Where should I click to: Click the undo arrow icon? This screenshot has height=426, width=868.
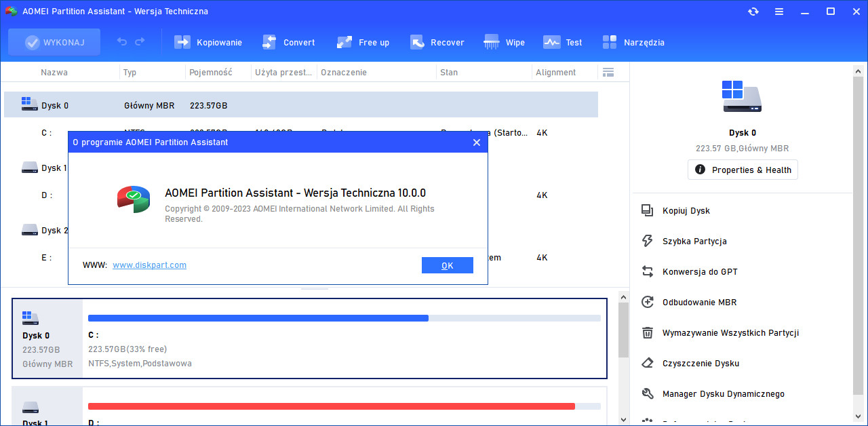[x=122, y=42]
